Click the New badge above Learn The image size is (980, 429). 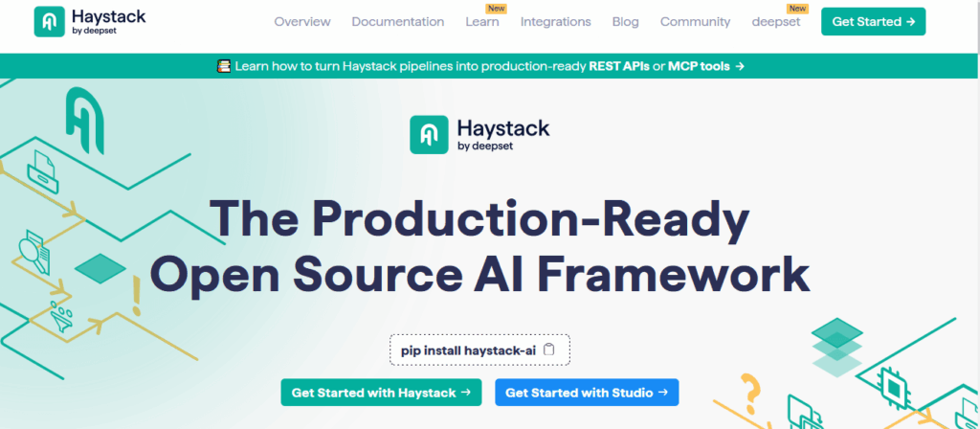point(497,9)
